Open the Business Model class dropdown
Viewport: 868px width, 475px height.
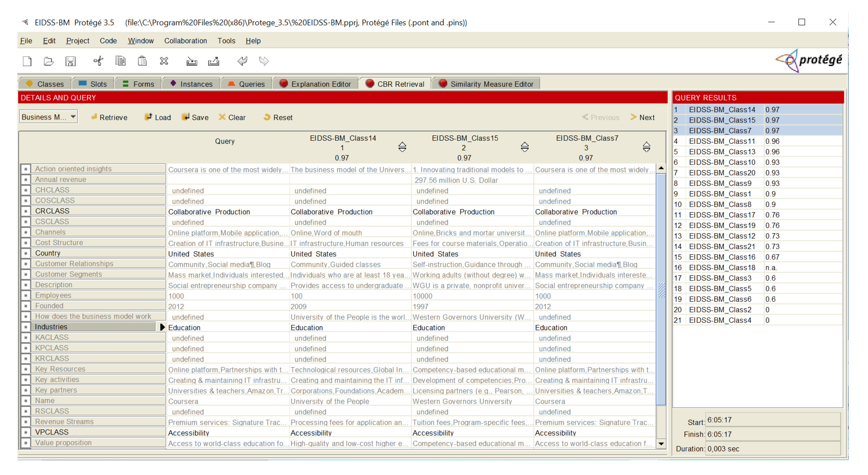click(73, 117)
